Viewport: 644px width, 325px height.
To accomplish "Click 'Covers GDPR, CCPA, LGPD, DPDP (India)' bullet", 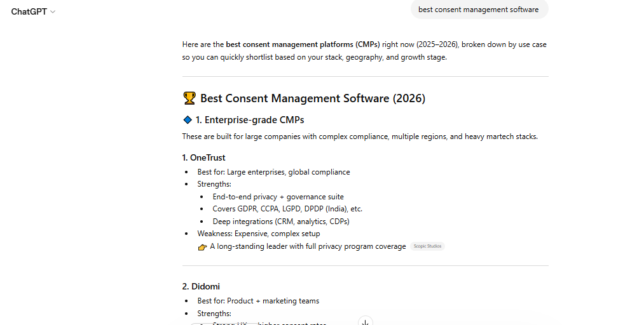I will click(287, 209).
